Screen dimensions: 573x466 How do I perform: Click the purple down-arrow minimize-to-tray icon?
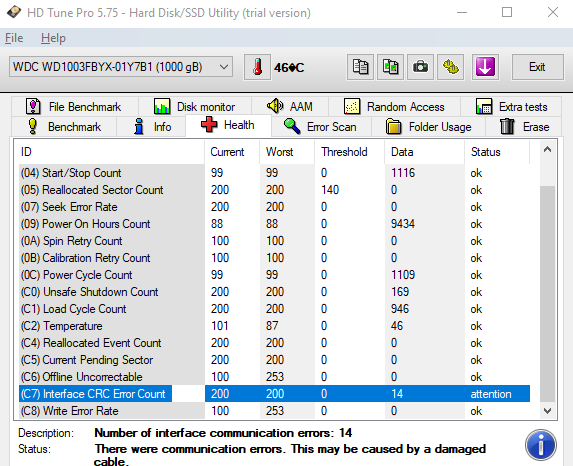485,67
